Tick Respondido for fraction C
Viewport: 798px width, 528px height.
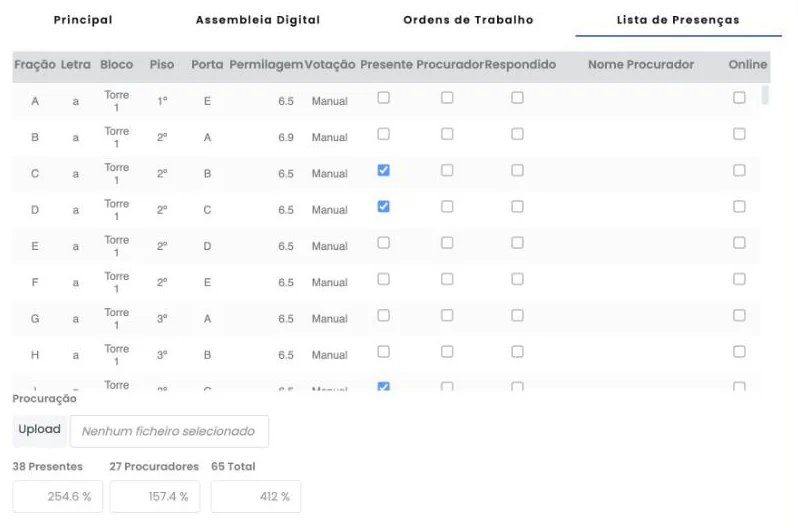(x=518, y=170)
